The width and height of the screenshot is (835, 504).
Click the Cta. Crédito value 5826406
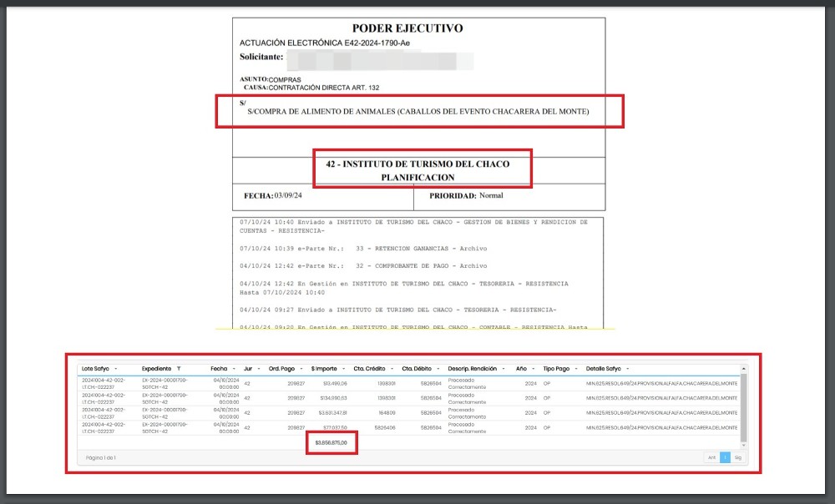click(x=385, y=428)
